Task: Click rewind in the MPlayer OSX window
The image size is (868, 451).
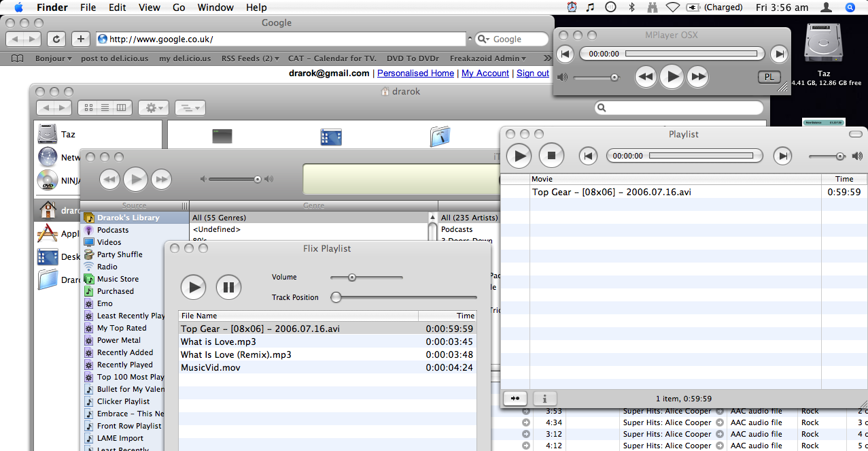Action: pyautogui.click(x=646, y=77)
